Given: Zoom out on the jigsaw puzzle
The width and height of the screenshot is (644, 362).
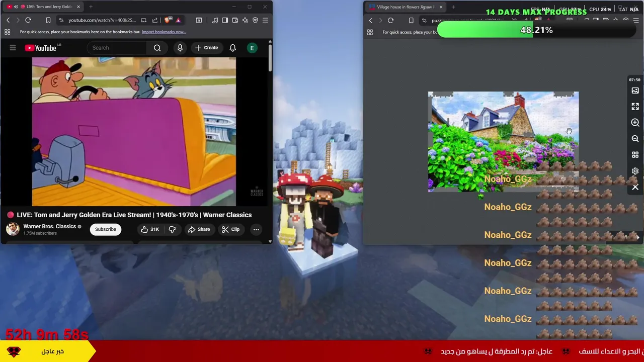Looking at the screenshot, I should click(x=635, y=139).
